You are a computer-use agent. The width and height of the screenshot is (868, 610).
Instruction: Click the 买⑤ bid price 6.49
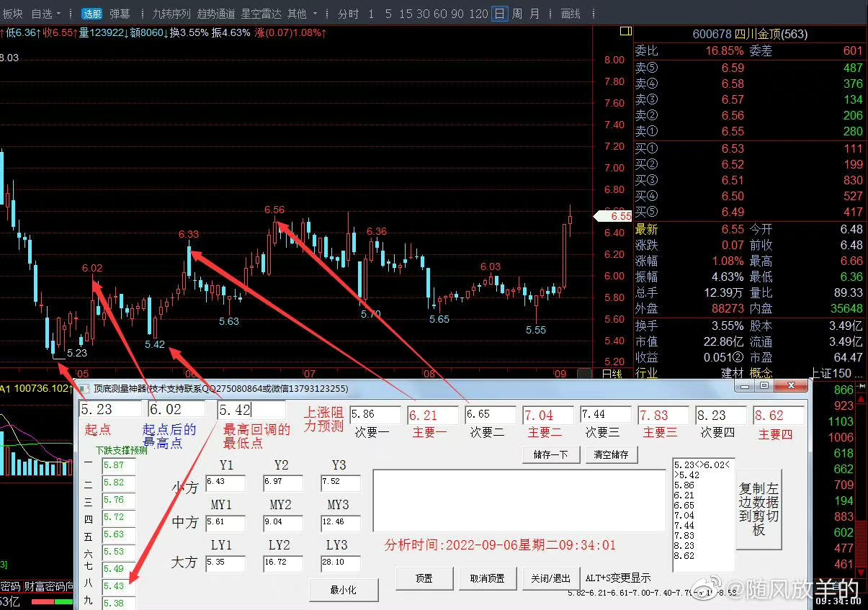click(x=733, y=212)
